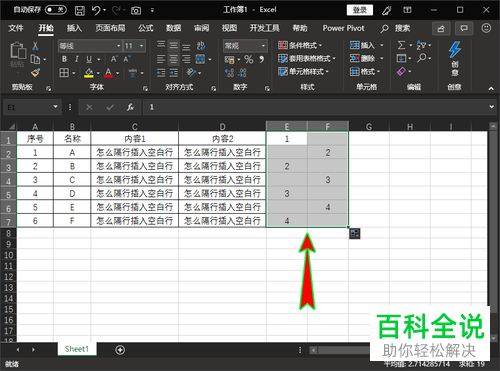
Task: Select the Sheet1 tab
Action: [77, 349]
